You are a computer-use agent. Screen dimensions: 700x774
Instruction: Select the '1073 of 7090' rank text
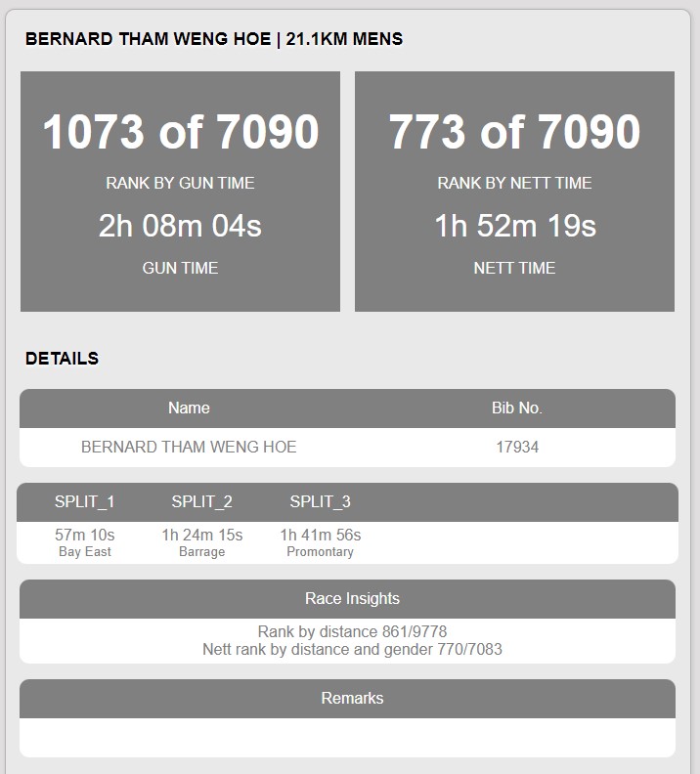click(x=181, y=131)
